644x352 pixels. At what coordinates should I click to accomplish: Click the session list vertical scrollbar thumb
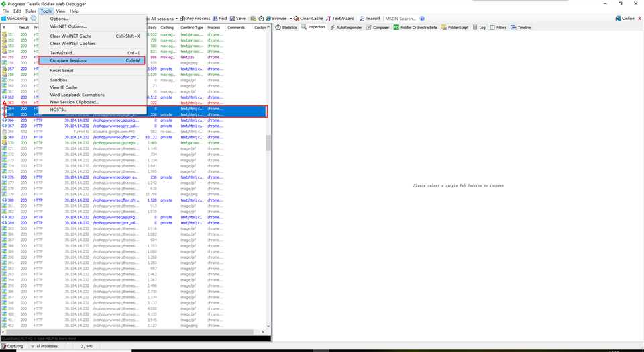268,143
